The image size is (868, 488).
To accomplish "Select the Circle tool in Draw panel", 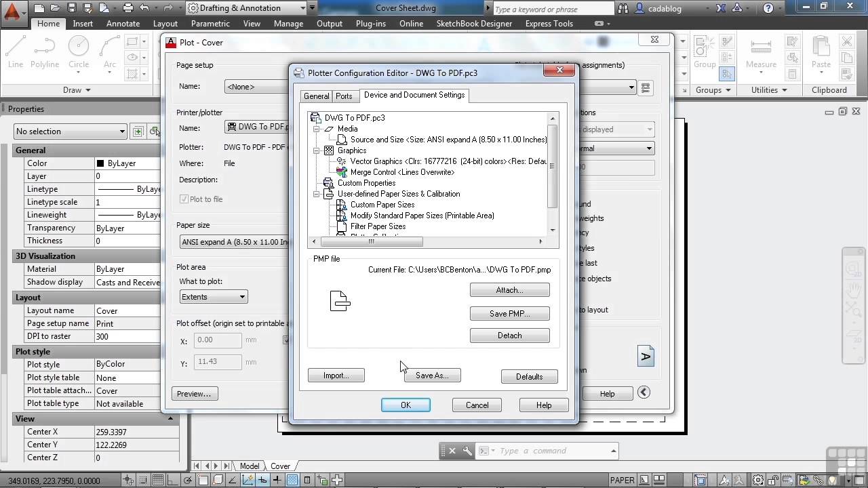I will click(x=79, y=52).
